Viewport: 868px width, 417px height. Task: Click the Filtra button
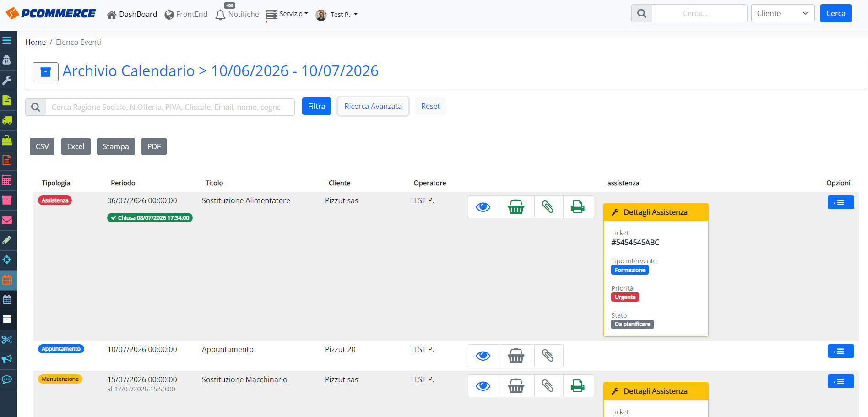click(x=316, y=106)
